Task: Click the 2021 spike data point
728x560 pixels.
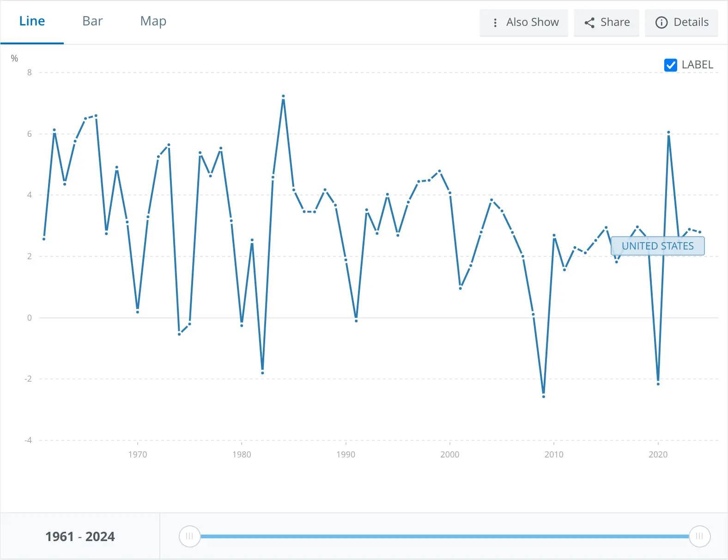Action: pos(668,133)
